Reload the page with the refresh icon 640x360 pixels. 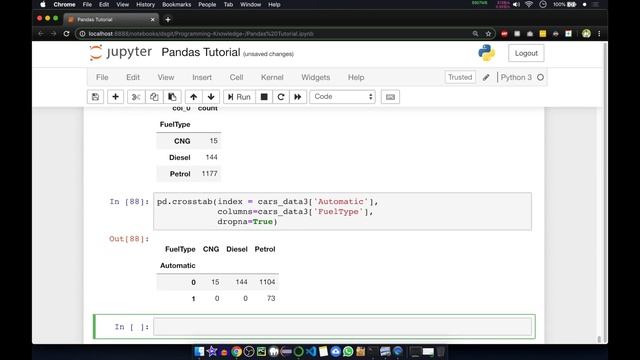click(x=67, y=34)
